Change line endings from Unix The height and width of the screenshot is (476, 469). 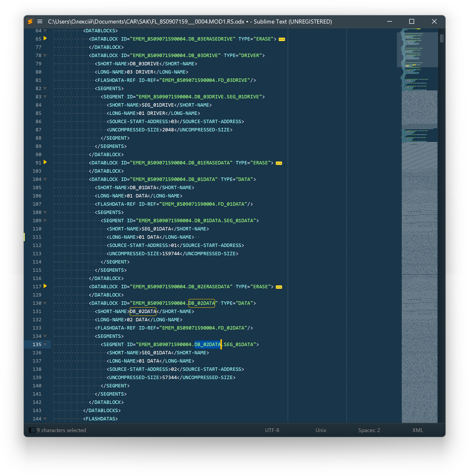point(320,430)
